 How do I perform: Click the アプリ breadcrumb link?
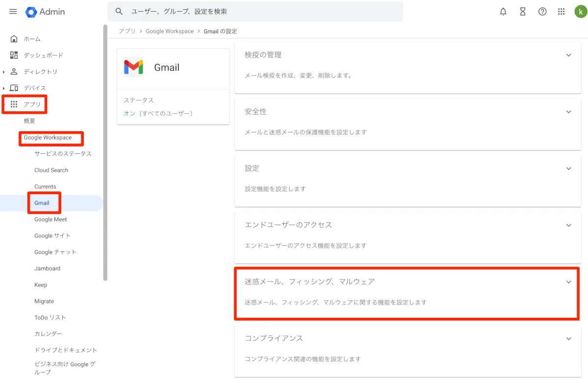coord(127,31)
